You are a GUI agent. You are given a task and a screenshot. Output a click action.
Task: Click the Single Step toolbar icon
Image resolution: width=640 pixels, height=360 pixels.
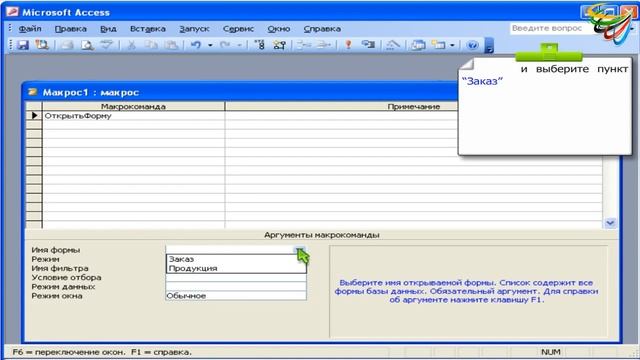368,45
